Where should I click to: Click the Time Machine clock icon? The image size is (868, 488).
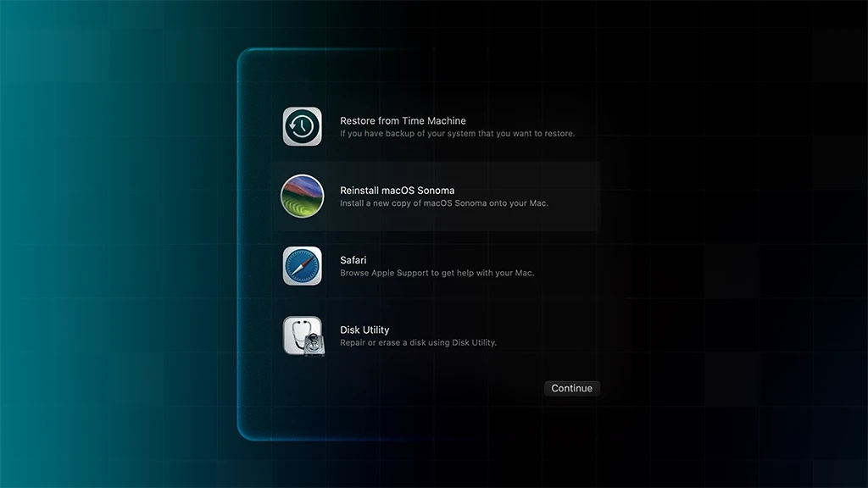(302, 125)
